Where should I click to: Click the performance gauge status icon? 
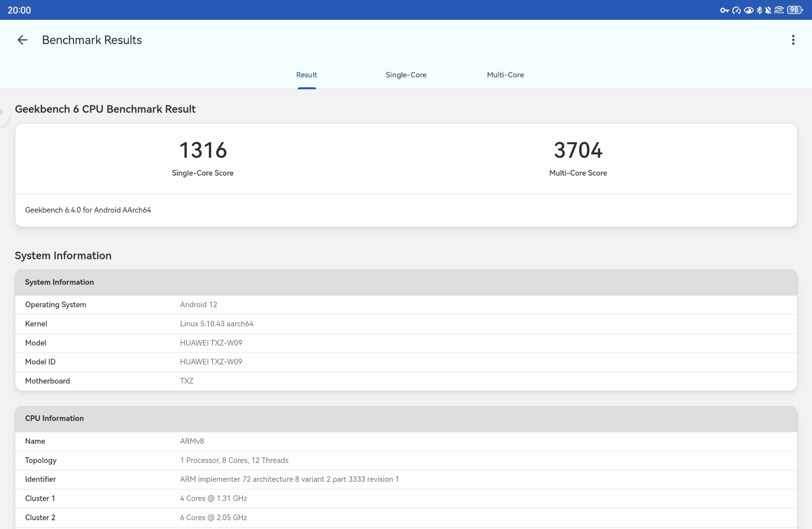pos(736,10)
